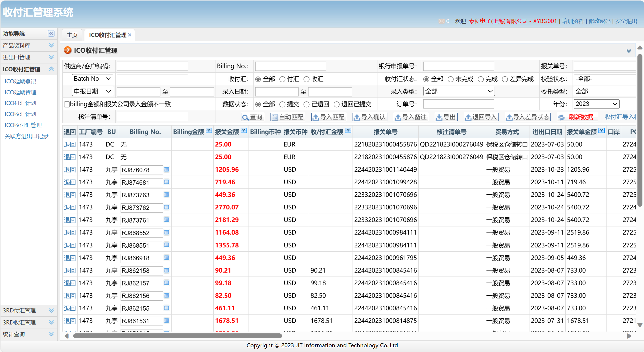Select 收汇 radio under 收付汇
The width and height of the screenshot is (644, 352).
pyautogui.click(x=306, y=79)
